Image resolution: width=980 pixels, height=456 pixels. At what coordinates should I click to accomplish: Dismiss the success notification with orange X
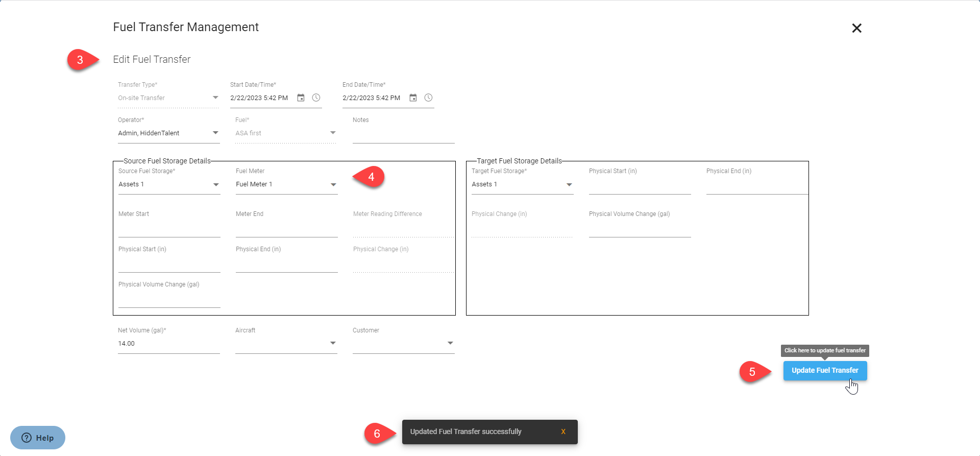pyautogui.click(x=563, y=431)
